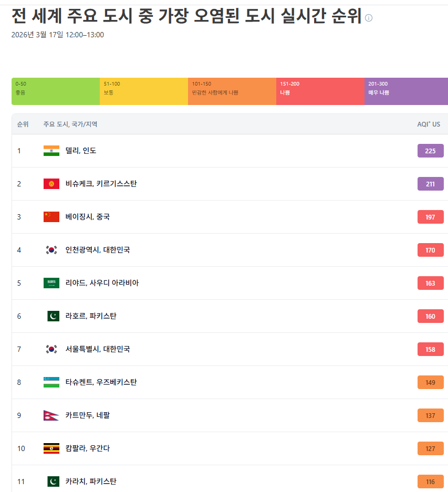
Task: Select the yellow 51-100 보통 legend block
Action: [144, 91]
